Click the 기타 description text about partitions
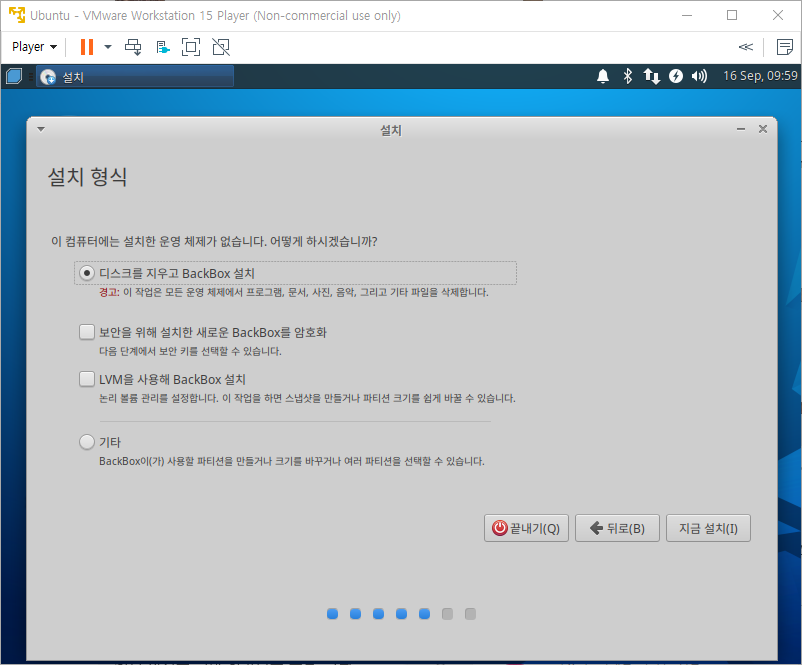The image size is (802, 665). (292, 461)
